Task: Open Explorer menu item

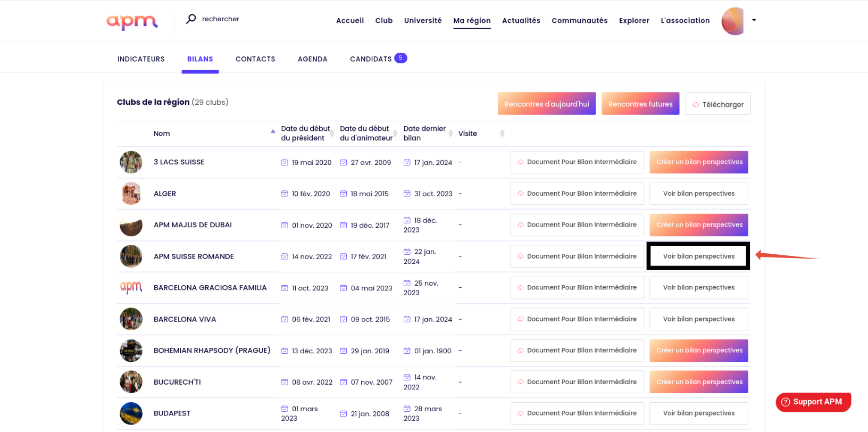Action: coord(634,21)
